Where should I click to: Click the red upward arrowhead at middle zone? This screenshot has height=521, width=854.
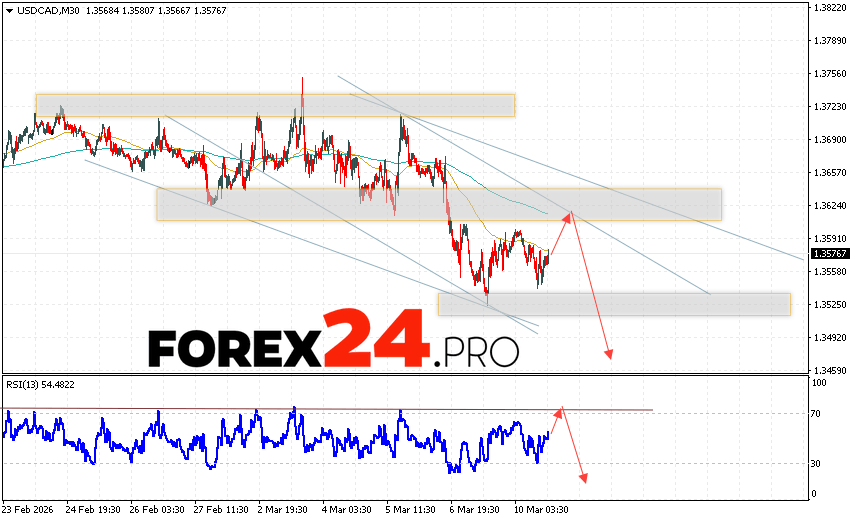click(570, 213)
